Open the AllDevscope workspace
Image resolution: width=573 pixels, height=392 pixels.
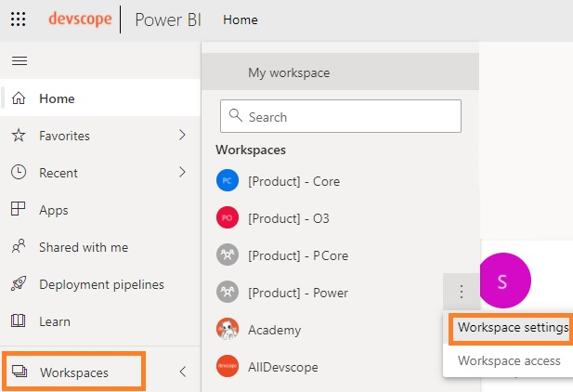click(x=282, y=367)
